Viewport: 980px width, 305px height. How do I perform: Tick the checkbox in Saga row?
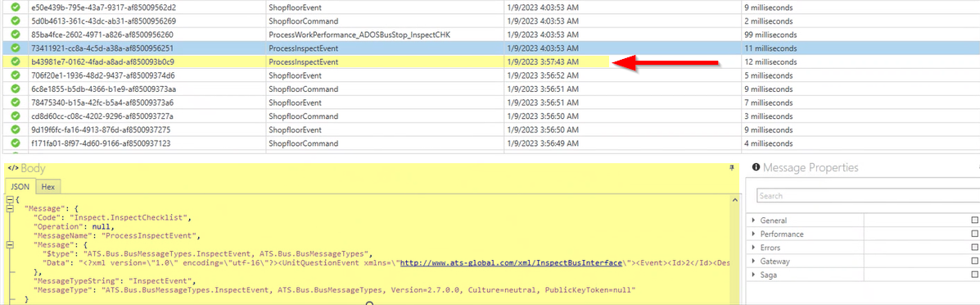pyautogui.click(x=974, y=275)
